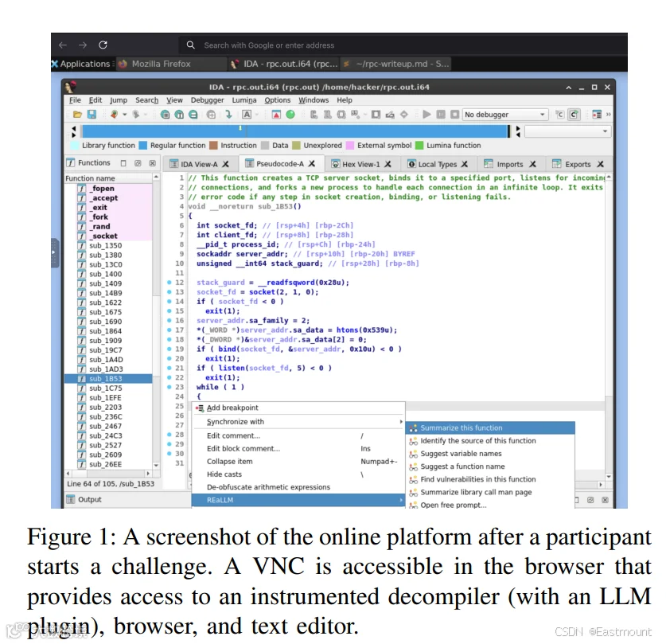Switch to the Hex View-1 tab
The height and width of the screenshot is (644, 666).
coord(361,165)
